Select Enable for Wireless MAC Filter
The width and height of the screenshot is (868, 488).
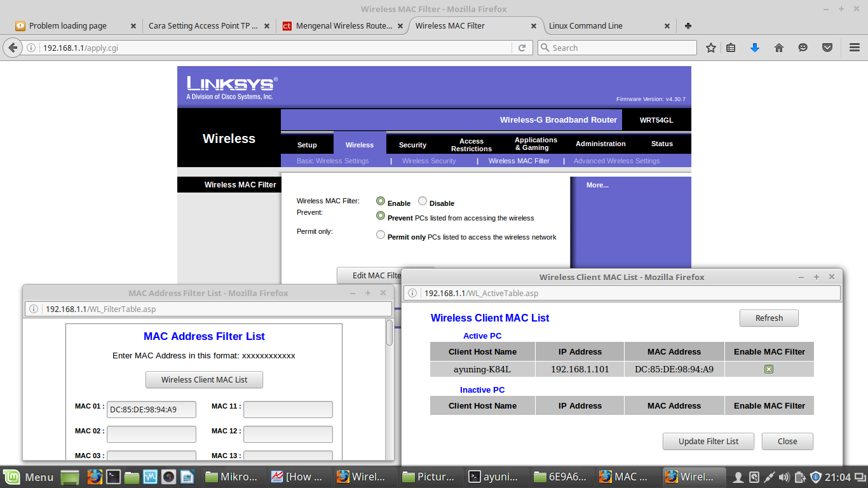point(381,201)
